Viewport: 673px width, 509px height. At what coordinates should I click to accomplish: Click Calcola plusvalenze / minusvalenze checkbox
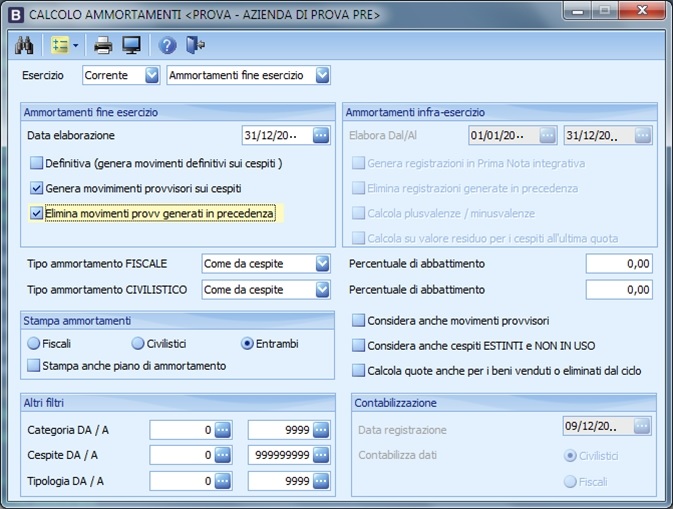tap(358, 213)
